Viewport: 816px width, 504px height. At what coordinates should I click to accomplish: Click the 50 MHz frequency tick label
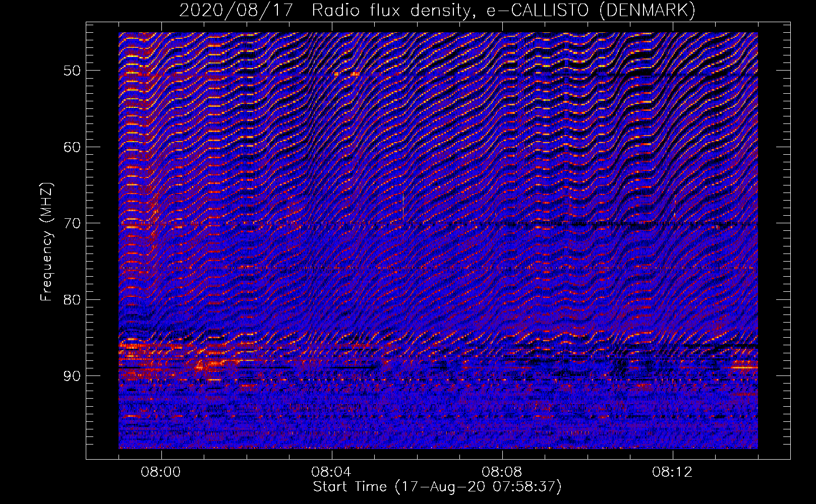click(72, 71)
